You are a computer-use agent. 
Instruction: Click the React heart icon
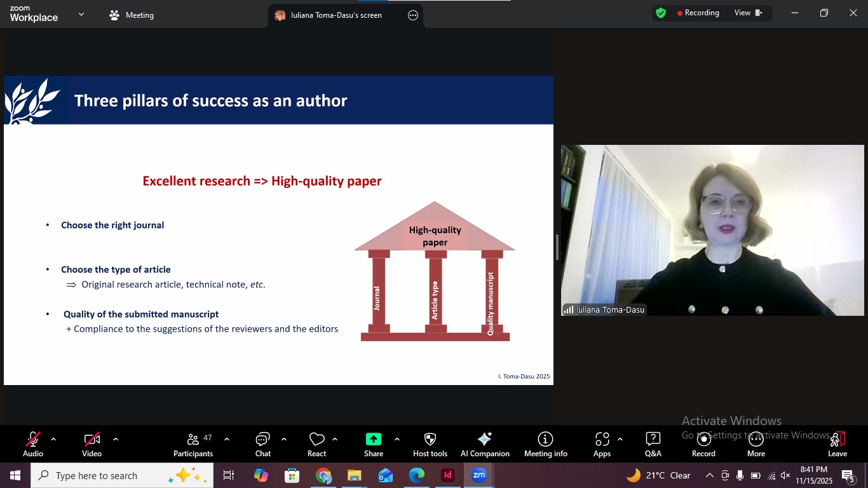click(x=316, y=444)
